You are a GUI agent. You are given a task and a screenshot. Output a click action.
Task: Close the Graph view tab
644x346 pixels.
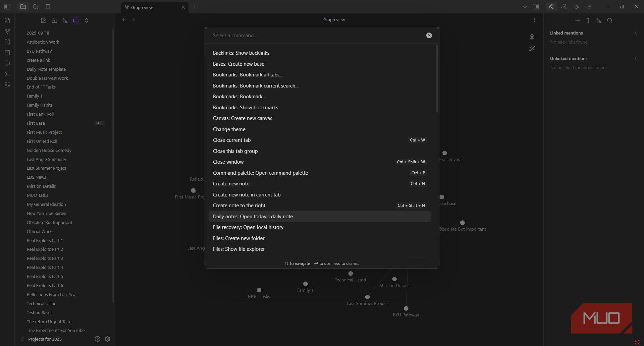pos(183,7)
